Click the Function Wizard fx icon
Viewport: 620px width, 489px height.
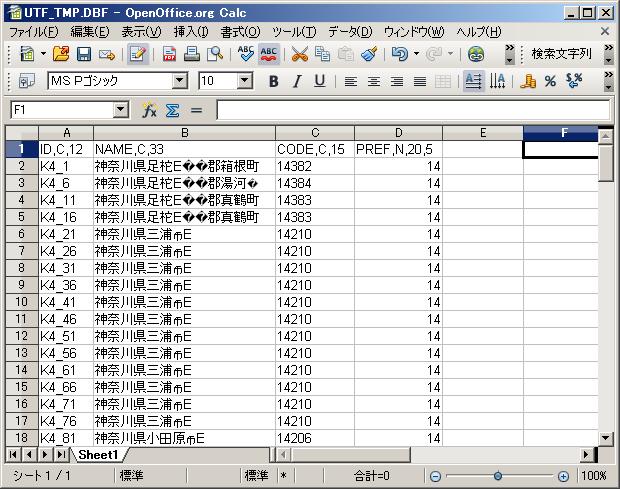150,110
